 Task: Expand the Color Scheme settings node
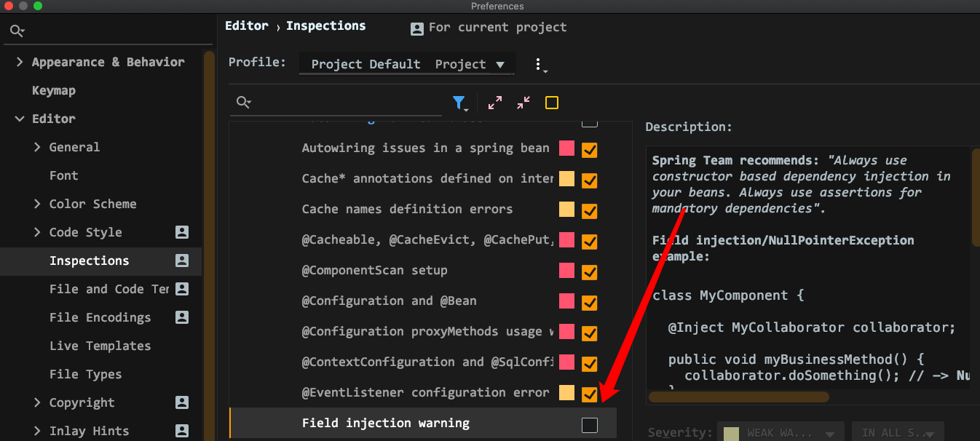[37, 204]
